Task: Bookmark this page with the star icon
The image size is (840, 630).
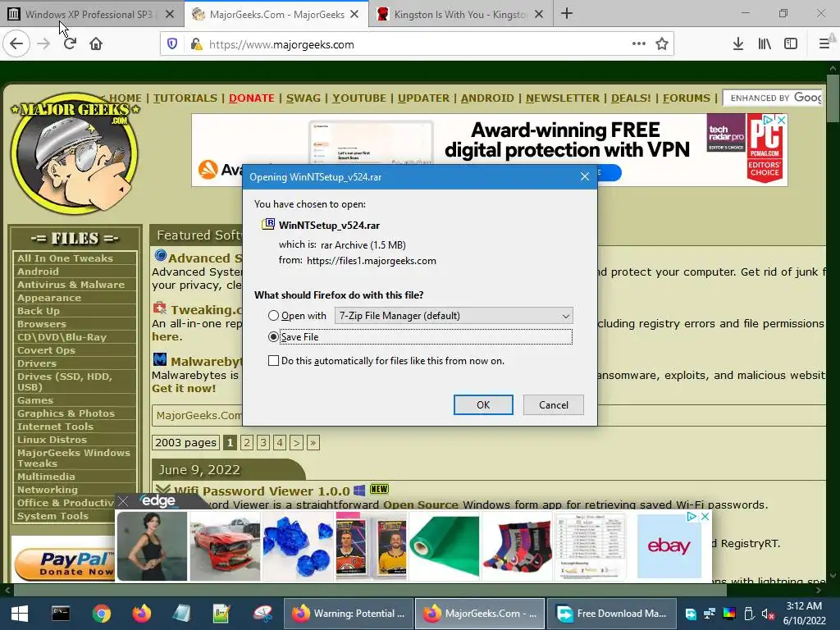Action: click(662, 44)
